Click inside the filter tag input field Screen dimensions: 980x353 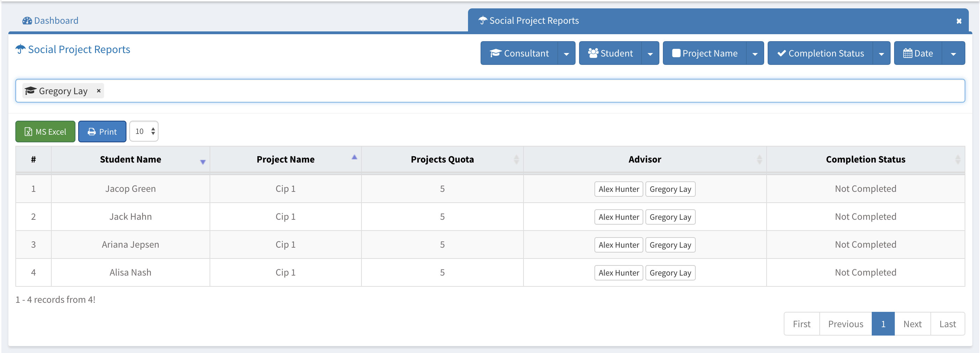(x=533, y=91)
